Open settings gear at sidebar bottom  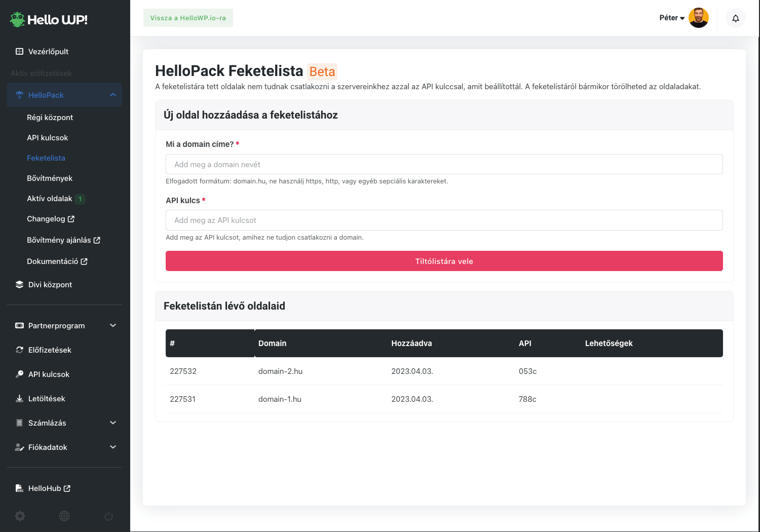coord(20,516)
